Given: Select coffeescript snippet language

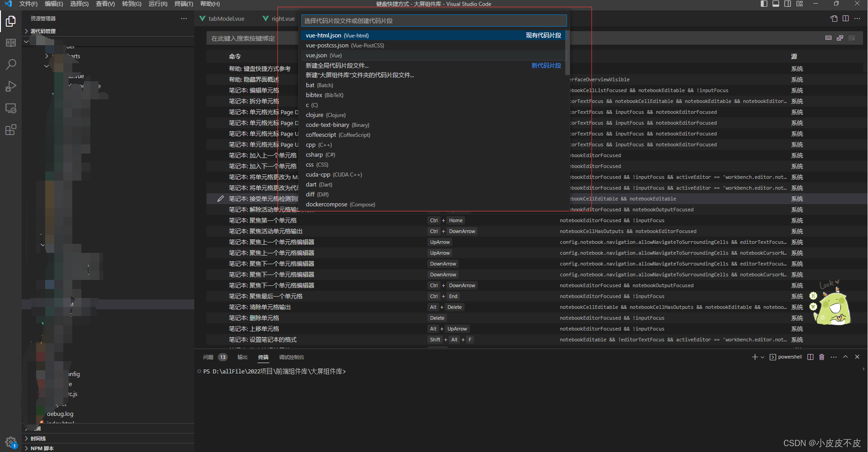Looking at the screenshot, I should coord(433,135).
